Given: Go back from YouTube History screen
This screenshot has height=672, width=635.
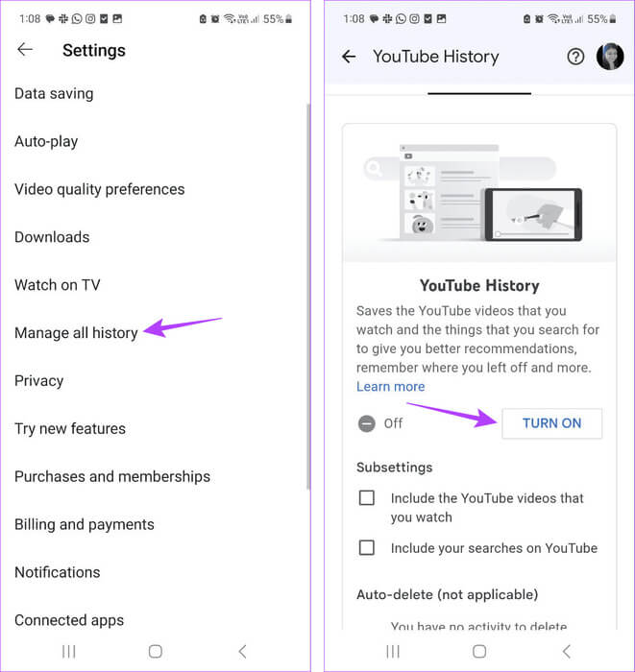Looking at the screenshot, I should point(349,57).
